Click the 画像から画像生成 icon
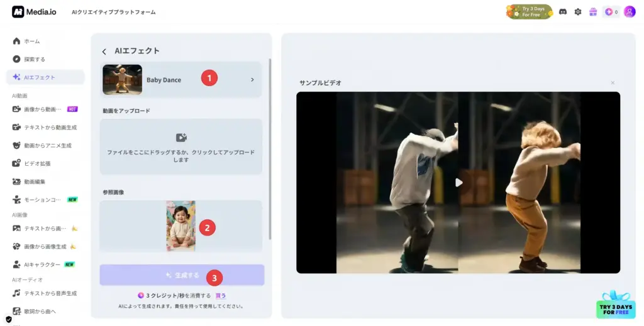 click(16, 246)
